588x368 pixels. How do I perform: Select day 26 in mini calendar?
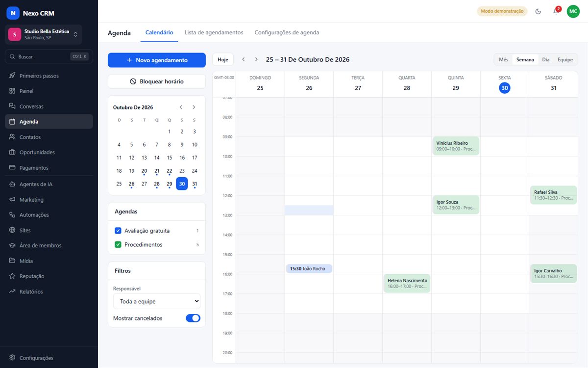tap(131, 184)
